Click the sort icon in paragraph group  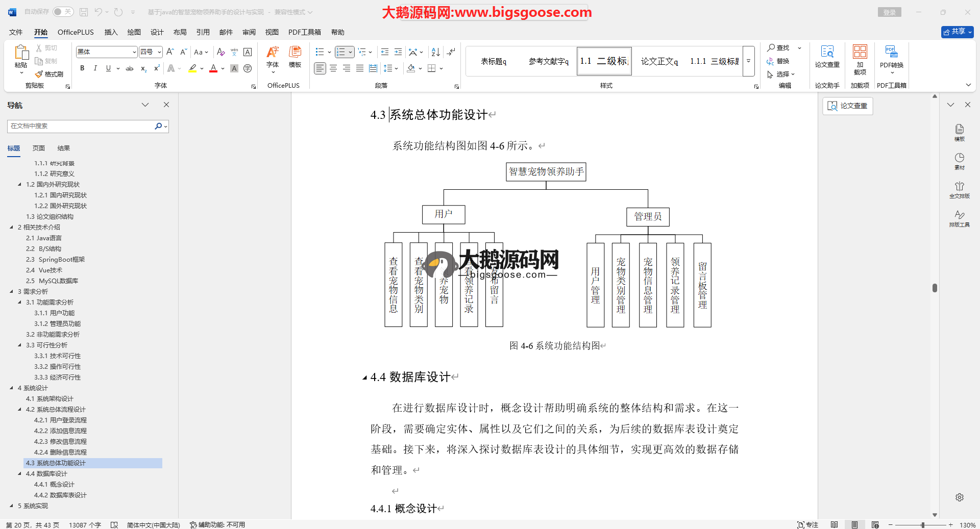coord(435,52)
